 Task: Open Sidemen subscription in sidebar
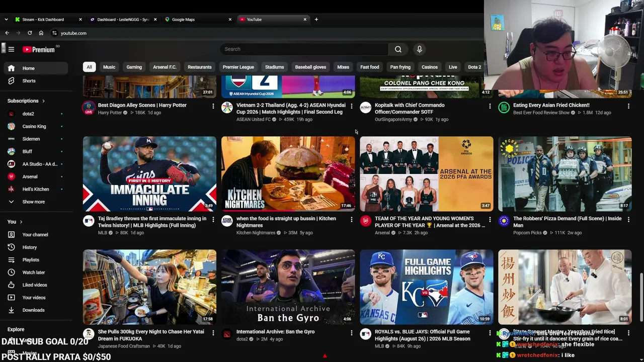click(35, 139)
